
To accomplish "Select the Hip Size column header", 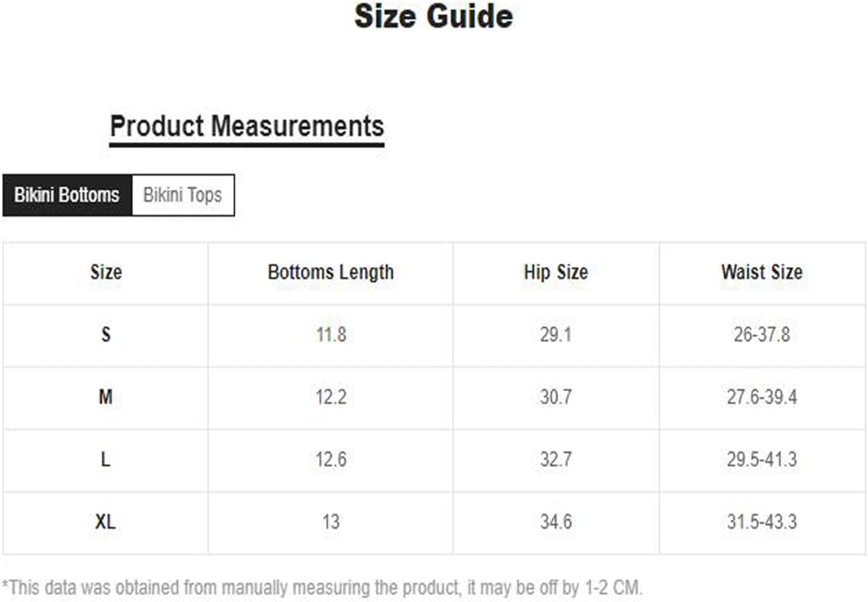I will pyautogui.click(x=556, y=273).
